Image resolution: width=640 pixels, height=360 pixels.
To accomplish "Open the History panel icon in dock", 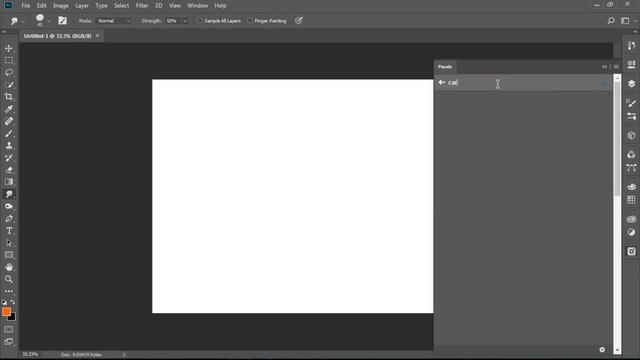I will click(x=631, y=45).
